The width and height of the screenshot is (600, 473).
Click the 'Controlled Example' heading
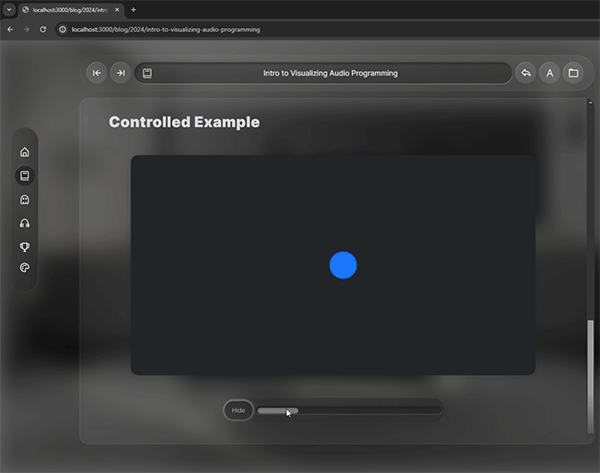point(184,122)
